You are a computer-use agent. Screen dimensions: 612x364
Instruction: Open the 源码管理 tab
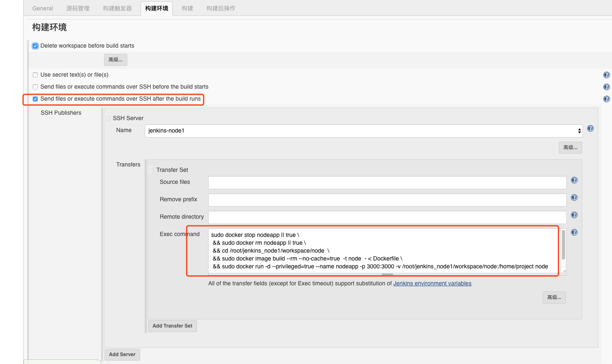click(x=78, y=8)
